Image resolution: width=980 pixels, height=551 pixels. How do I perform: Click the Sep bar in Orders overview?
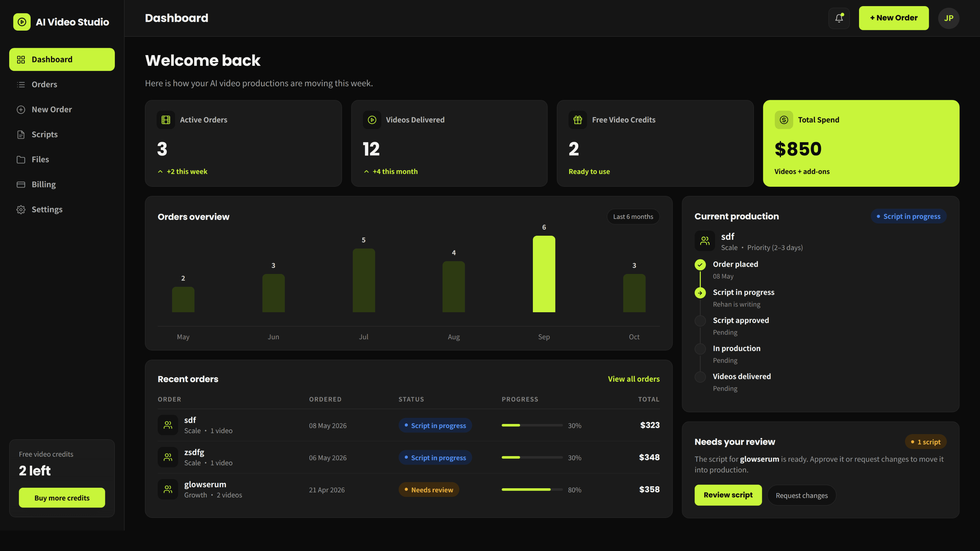(544, 274)
